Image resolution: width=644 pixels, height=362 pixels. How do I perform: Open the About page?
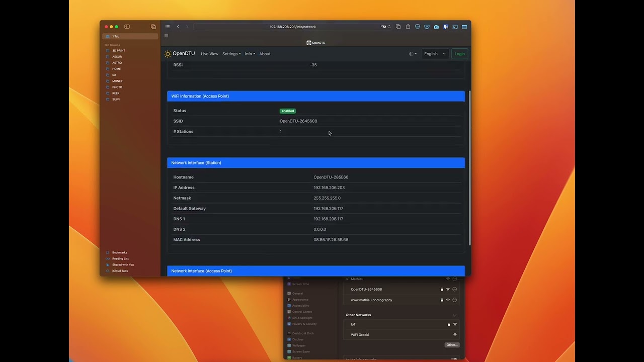pyautogui.click(x=265, y=54)
